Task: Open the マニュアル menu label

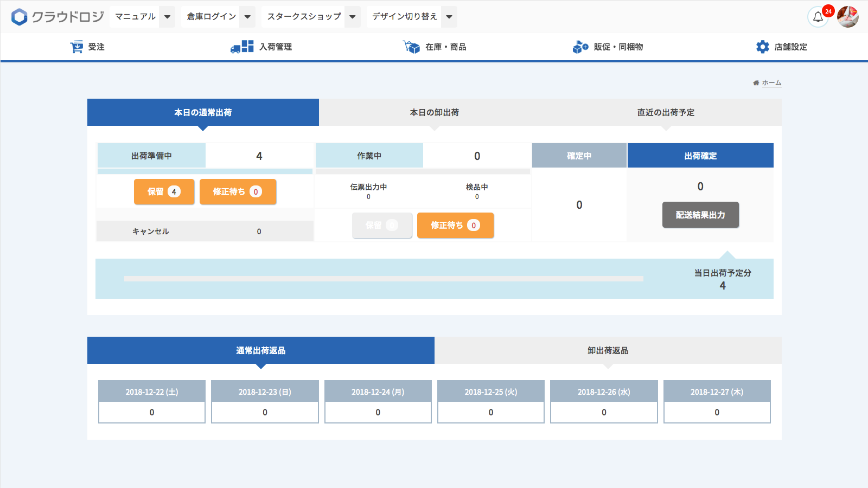Action: [x=135, y=17]
